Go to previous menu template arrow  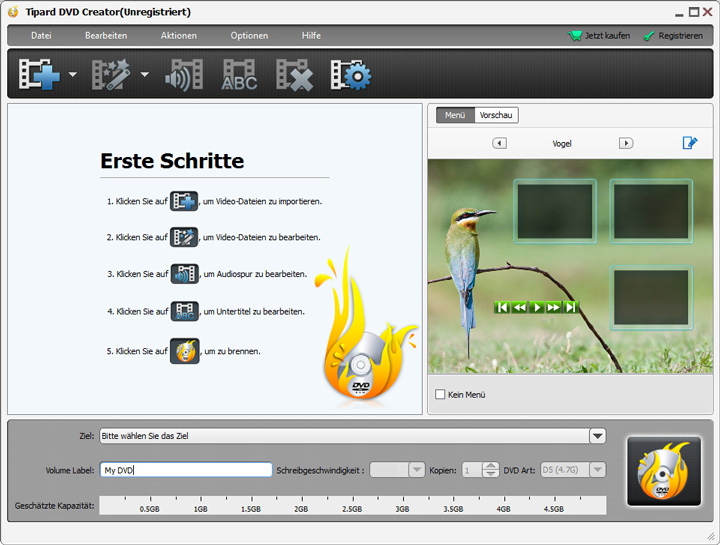point(499,143)
